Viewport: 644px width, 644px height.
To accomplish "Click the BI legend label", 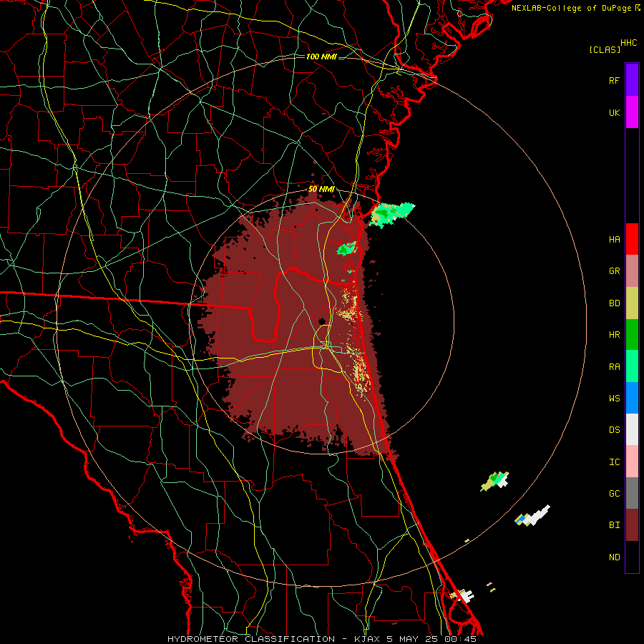I will (x=614, y=525).
